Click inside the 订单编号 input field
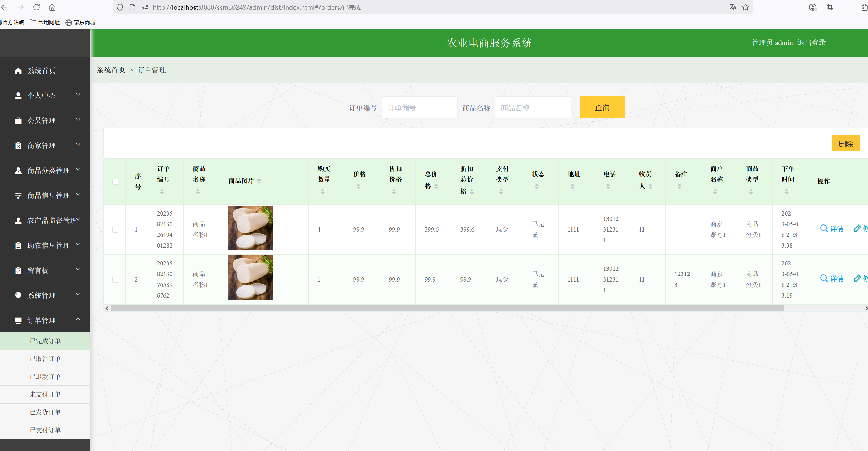Screen dimensions: 868x451 tap(419, 107)
